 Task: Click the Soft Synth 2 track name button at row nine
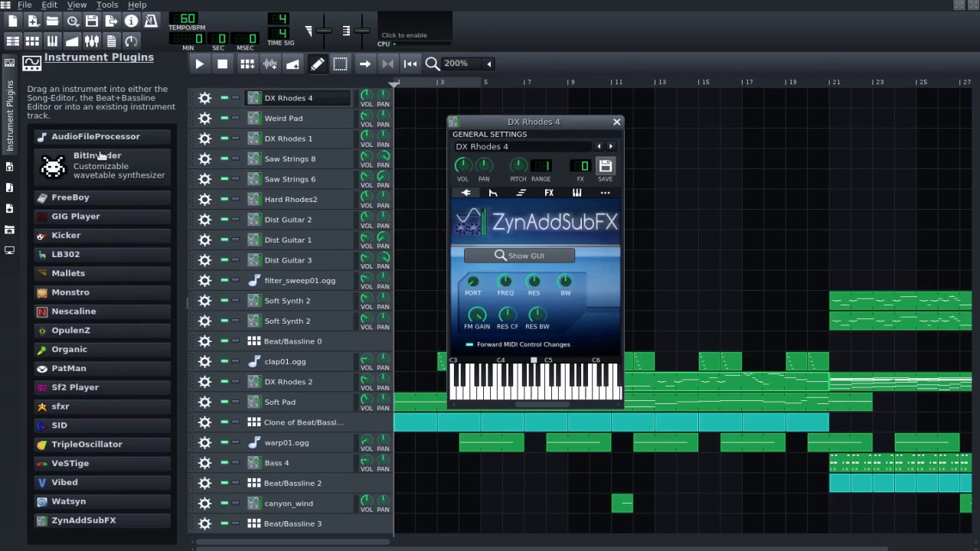299,301
